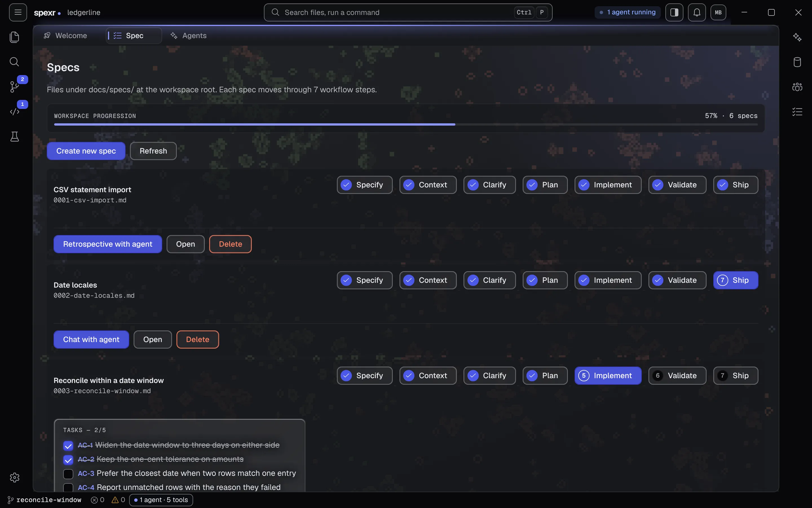Open notifications bell
The height and width of the screenshot is (508, 812).
click(x=697, y=12)
